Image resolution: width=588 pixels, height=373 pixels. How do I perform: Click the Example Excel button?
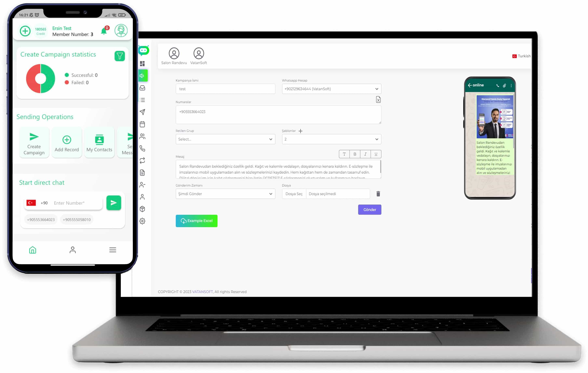click(197, 221)
